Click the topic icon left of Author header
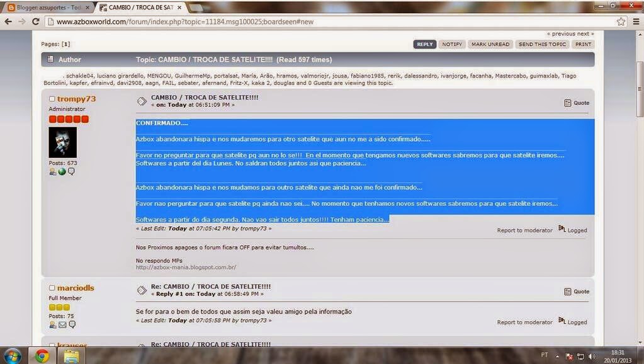644x364 pixels. pyautogui.click(x=50, y=59)
